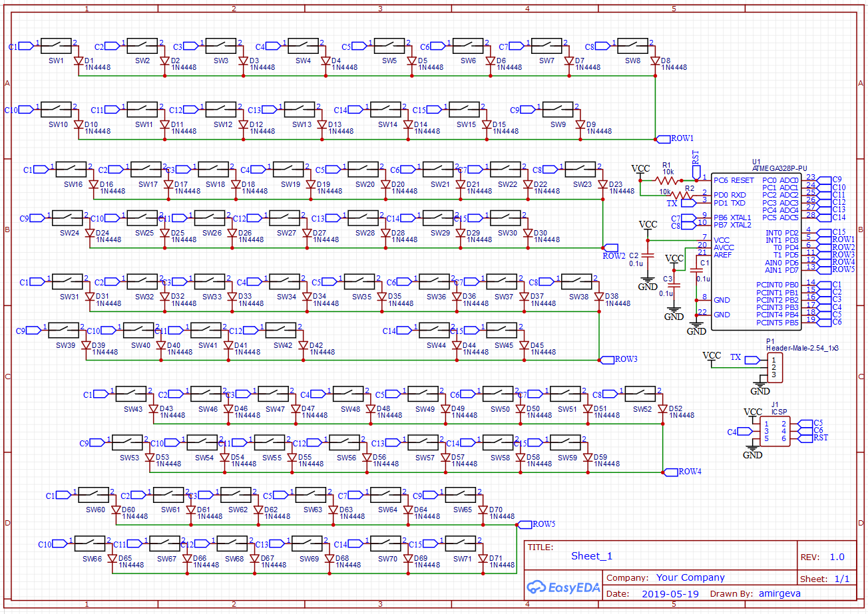The width and height of the screenshot is (868, 614).
Task: Click the EasyEDA logo in title block
Action: point(563,587)
